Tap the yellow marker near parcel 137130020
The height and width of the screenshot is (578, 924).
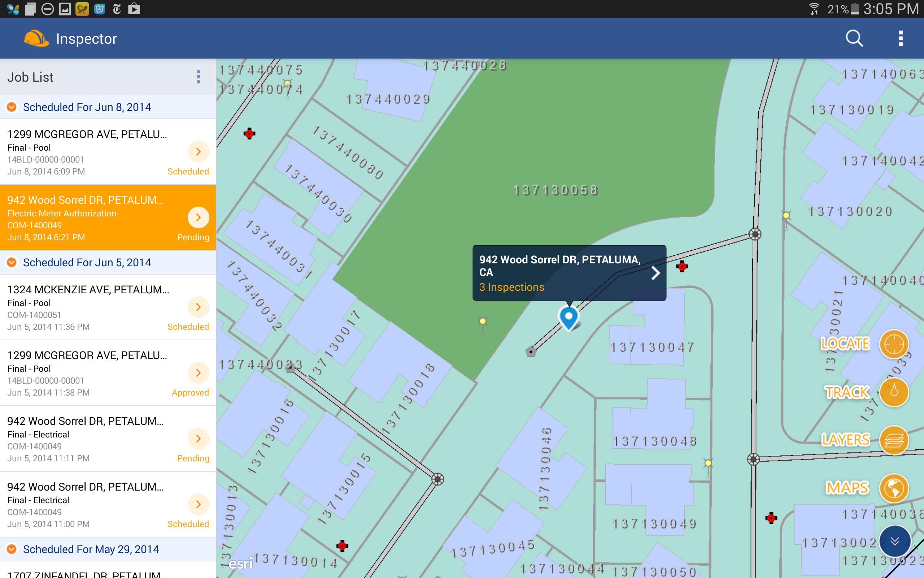[x=786, y=216]
